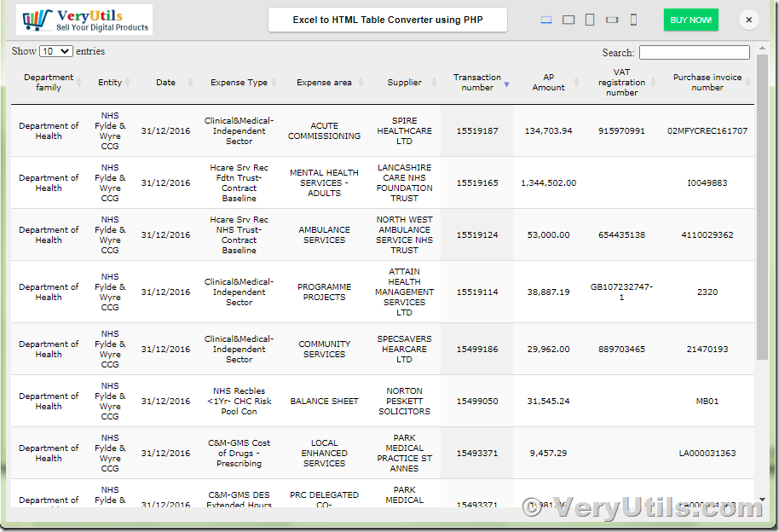
Task: Click the VeryUtils shopping cart logo
Action: pyautogui.click(x=84, y=20)
